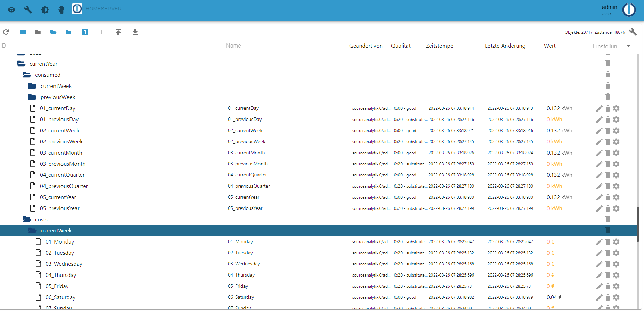Click the Objekte and Zustände counter text

pos(595,32)
